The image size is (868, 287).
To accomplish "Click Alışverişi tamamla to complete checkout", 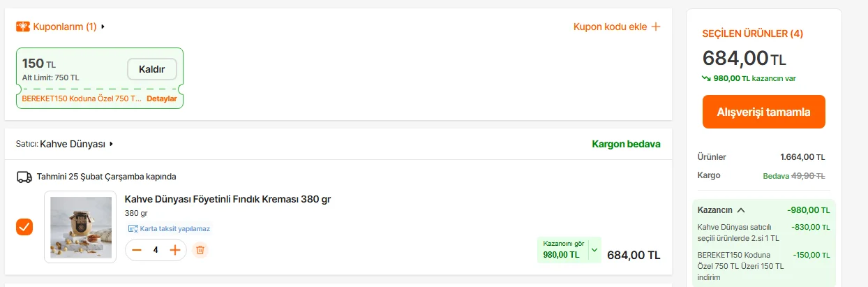I will (x=763, y=112).
